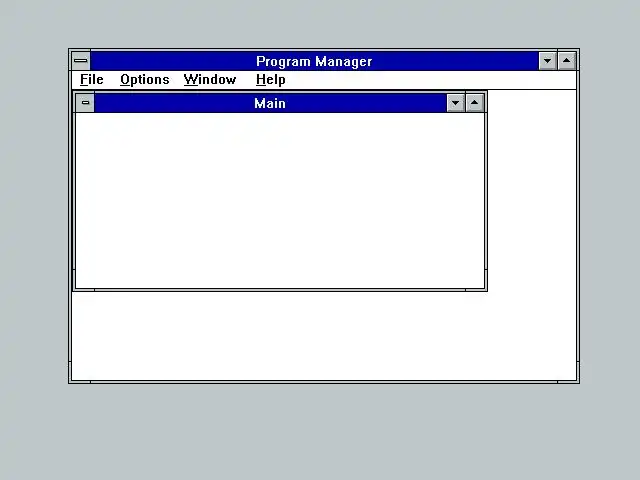The height and width of the screenshot is (480, 640).
Task: Open the Window menu
Action: [x=210, y=80]
